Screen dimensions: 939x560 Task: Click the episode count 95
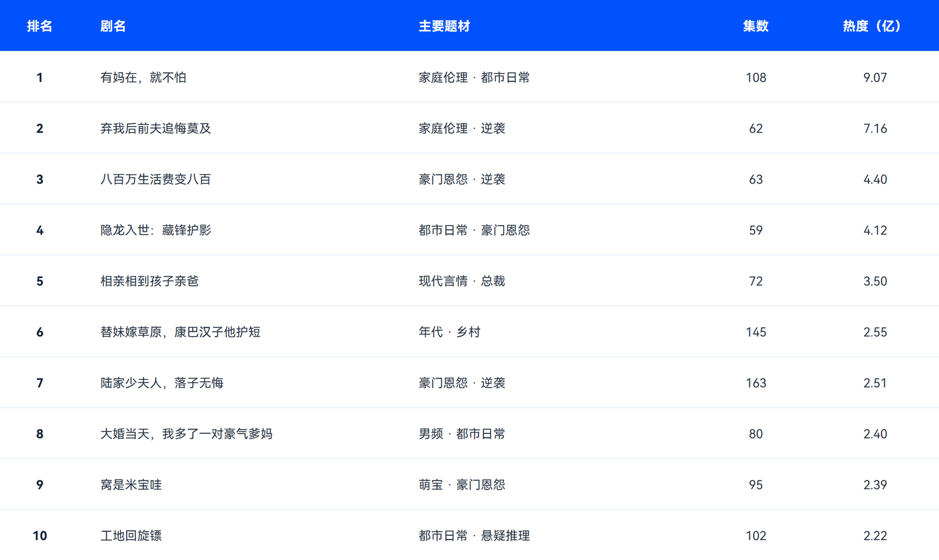(756, 485)
